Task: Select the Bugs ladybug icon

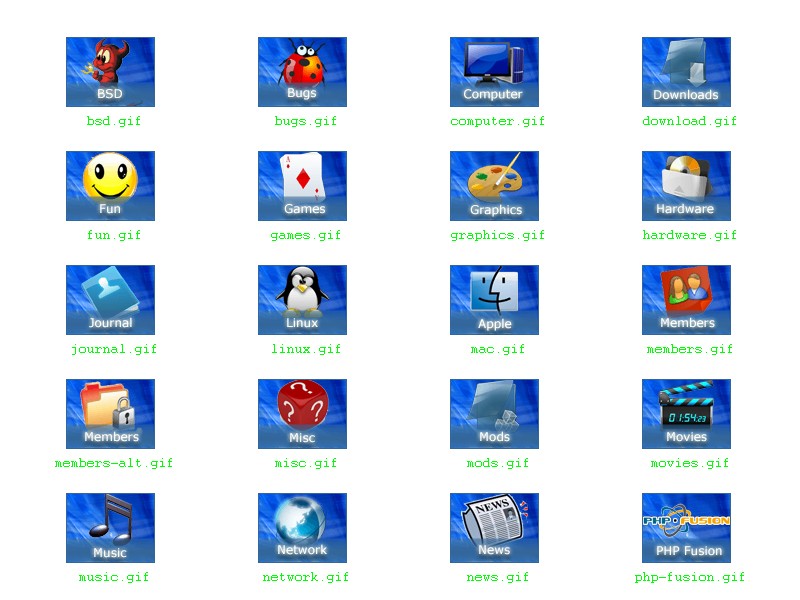Action: click(302, 72)
